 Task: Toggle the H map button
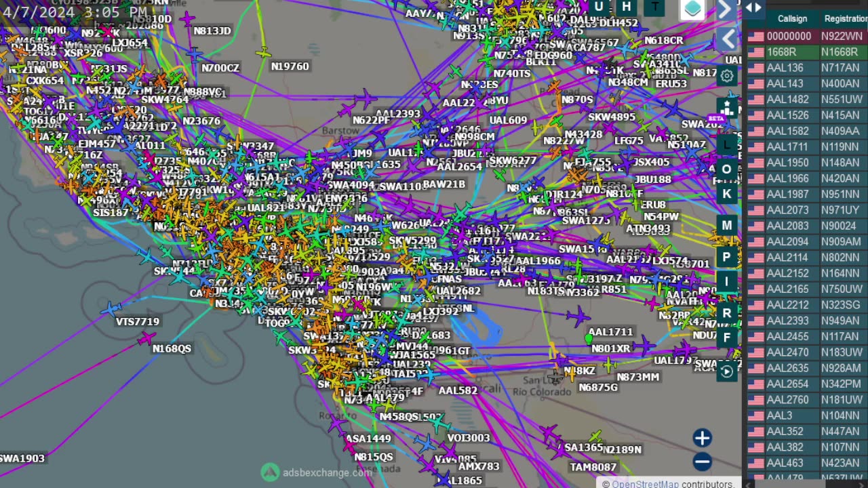(x=627, y=7)
